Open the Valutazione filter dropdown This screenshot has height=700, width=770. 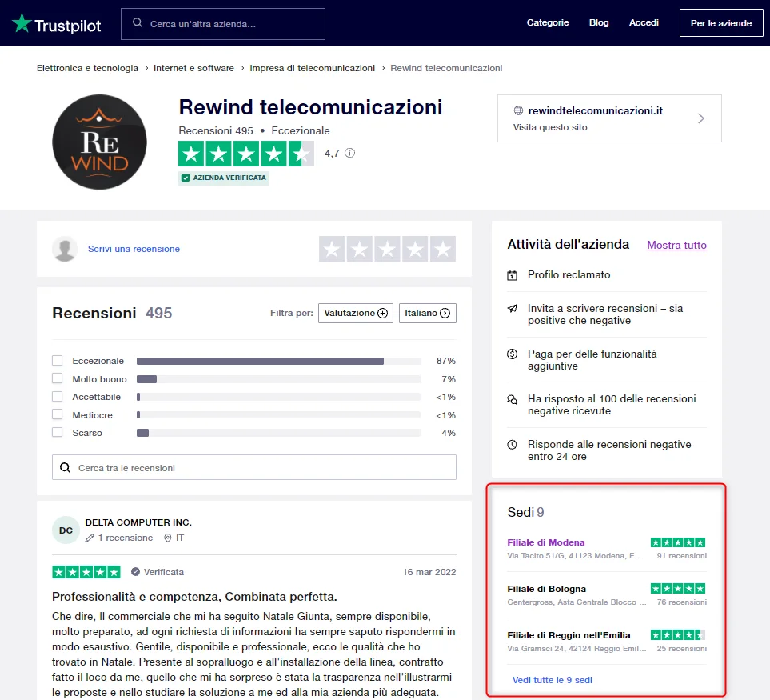pos(356,313)
